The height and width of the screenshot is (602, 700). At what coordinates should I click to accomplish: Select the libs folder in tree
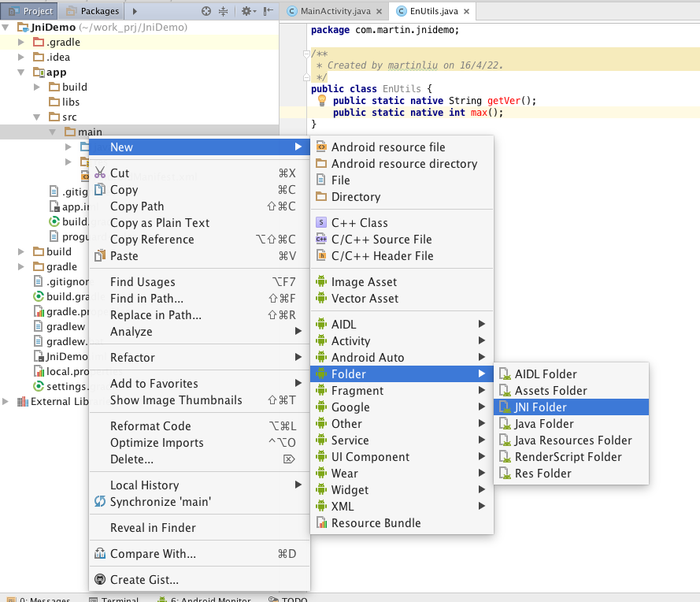(x=70, y=102)
